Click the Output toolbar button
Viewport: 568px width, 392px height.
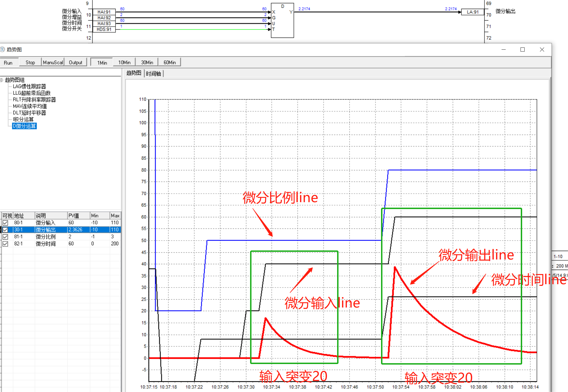point(75,63)
